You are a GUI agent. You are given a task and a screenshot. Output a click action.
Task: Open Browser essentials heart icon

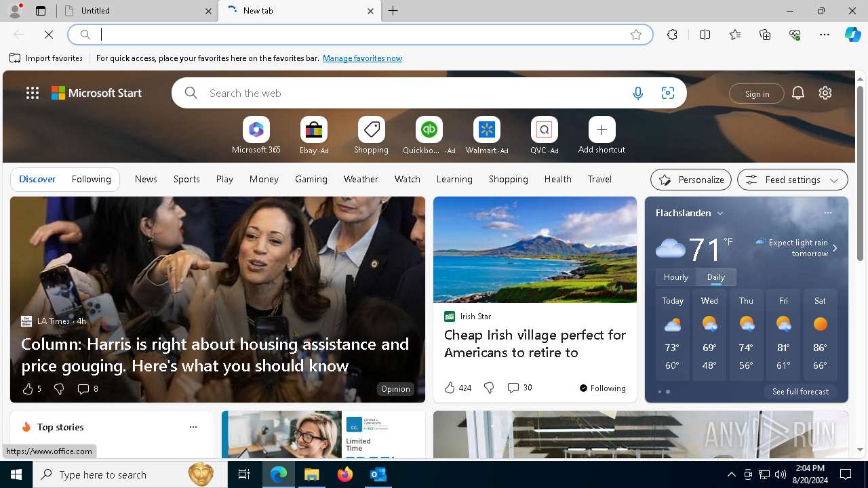795,35
